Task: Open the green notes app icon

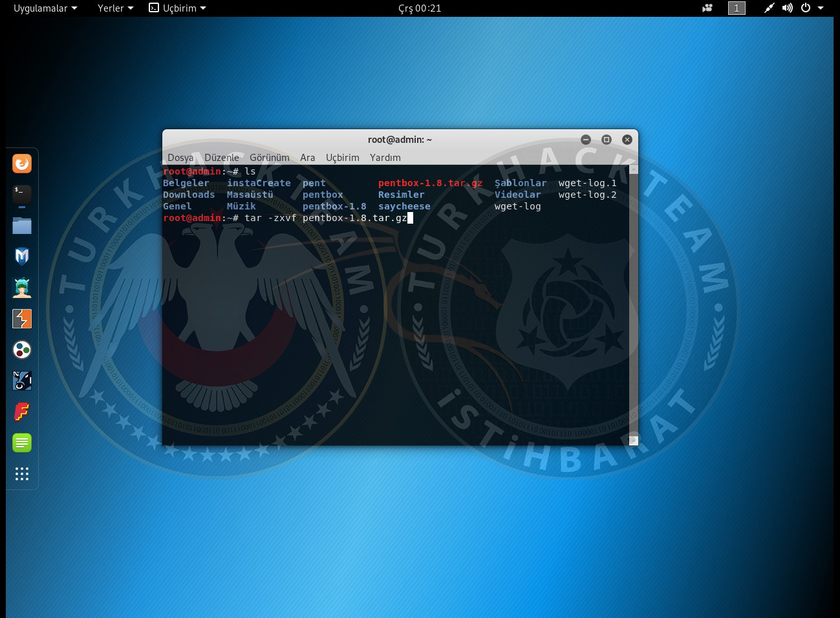Action: [x=22, y=443]
